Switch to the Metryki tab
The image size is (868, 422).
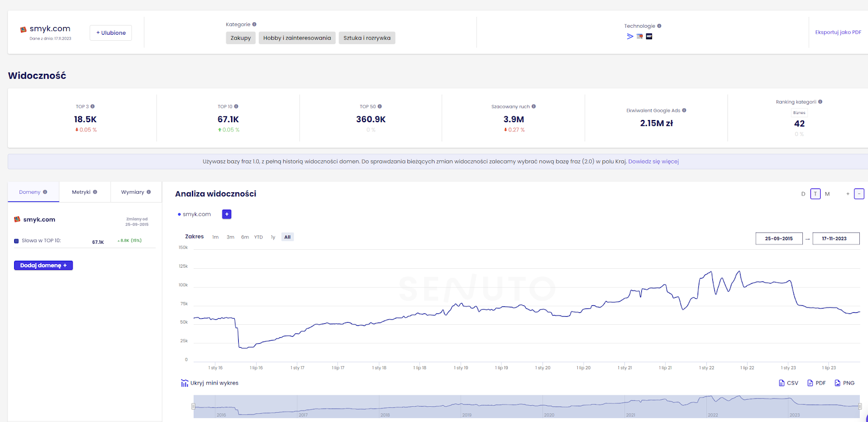[85, 192]
